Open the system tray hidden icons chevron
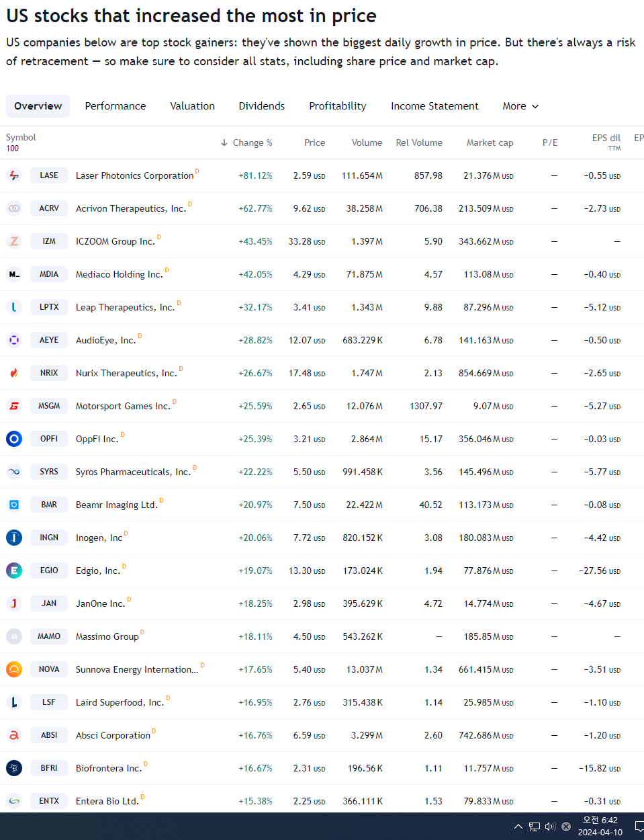The height and width of the screenshot is (840, 644). 518,827
